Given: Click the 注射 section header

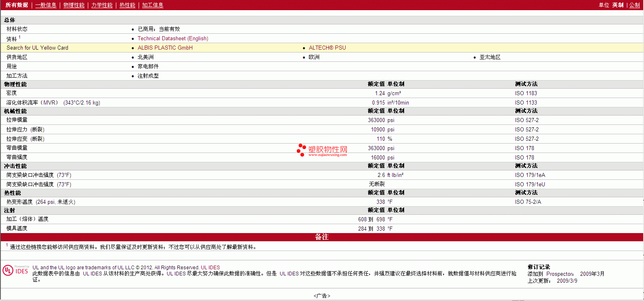Looking at the screenshot, I should [10, 210].
